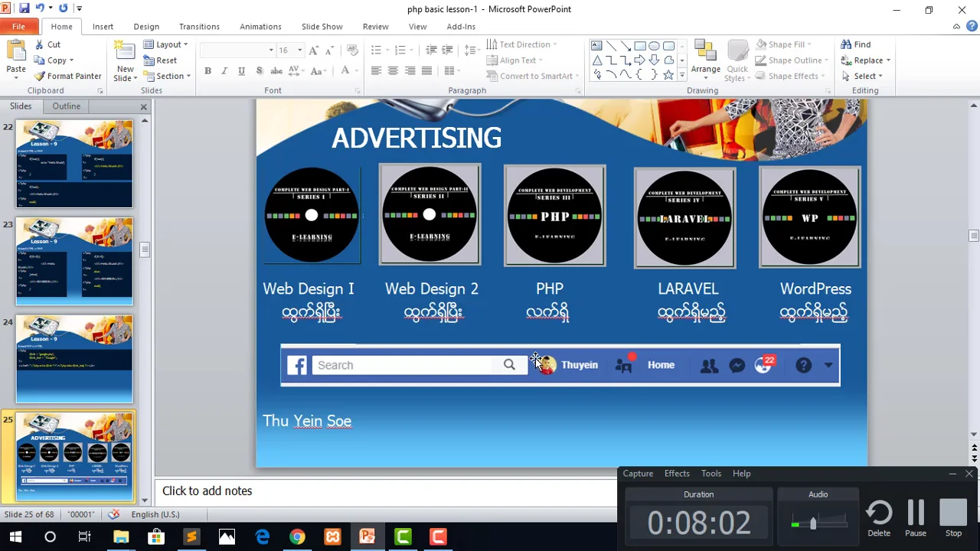The width and height of the screenshot is (980, 551).
Task: Select slide 23 thumbnail
Action: [74, 262]
